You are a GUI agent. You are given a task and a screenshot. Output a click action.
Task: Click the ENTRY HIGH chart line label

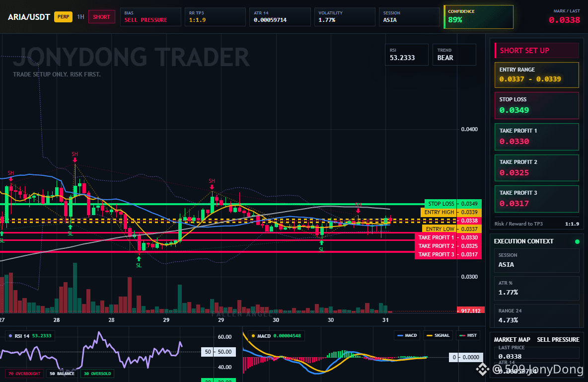tap(439, 212)
